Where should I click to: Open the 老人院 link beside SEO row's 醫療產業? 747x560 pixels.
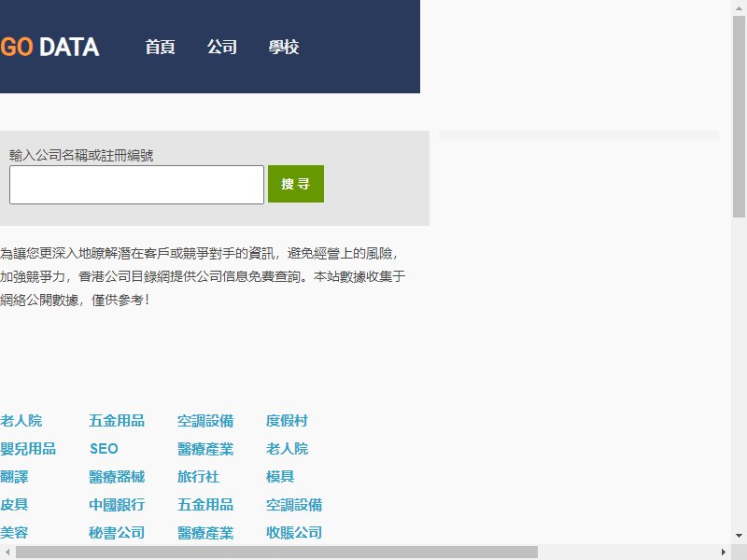pyautogui.click(x=287, y=449)
